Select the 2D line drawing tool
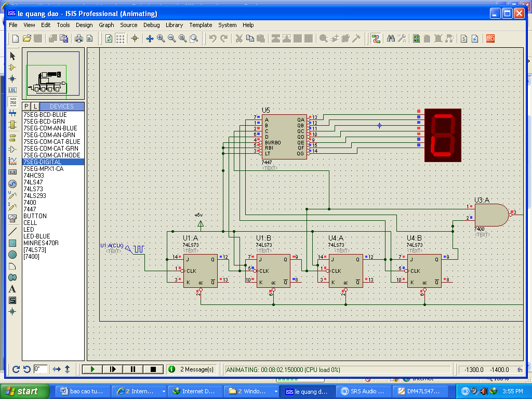 [12, 232]
